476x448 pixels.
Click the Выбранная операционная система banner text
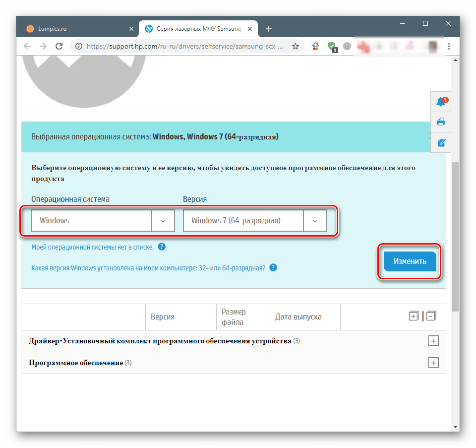point(155,137)
